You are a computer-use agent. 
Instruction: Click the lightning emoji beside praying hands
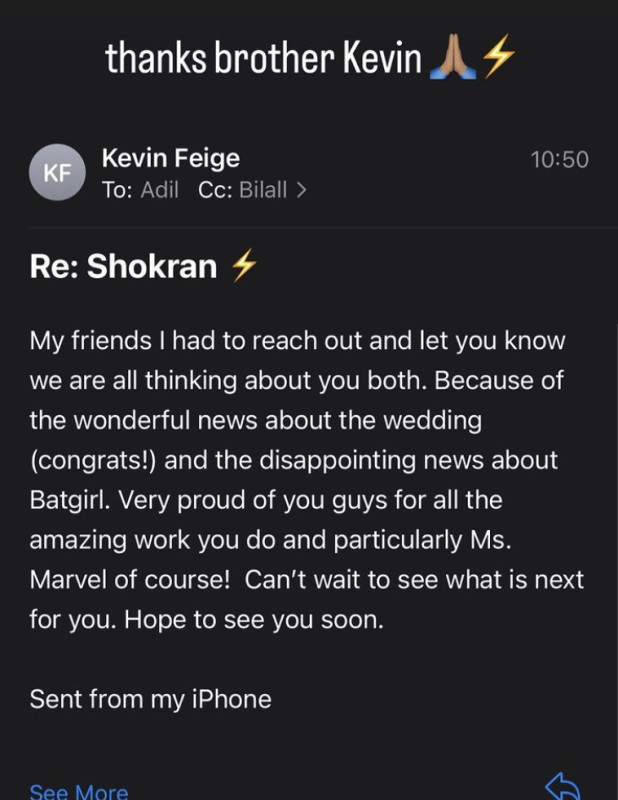point(499,56)
